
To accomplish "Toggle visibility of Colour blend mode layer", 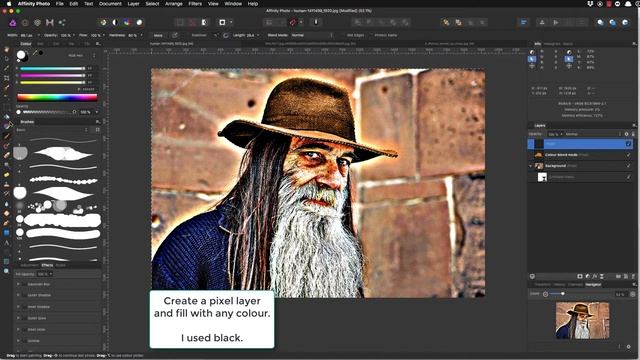I will pyautogui.click(x=628, y=155).
